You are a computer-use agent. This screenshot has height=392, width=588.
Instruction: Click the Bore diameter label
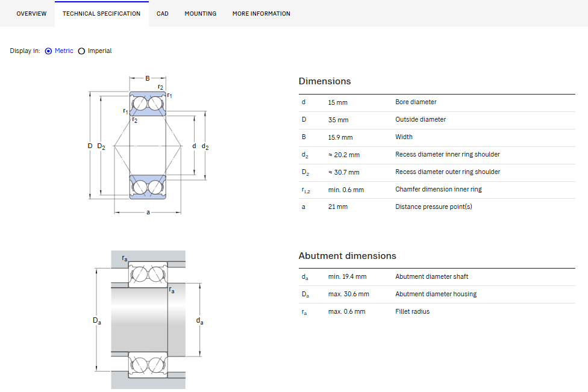click(416, 102)
